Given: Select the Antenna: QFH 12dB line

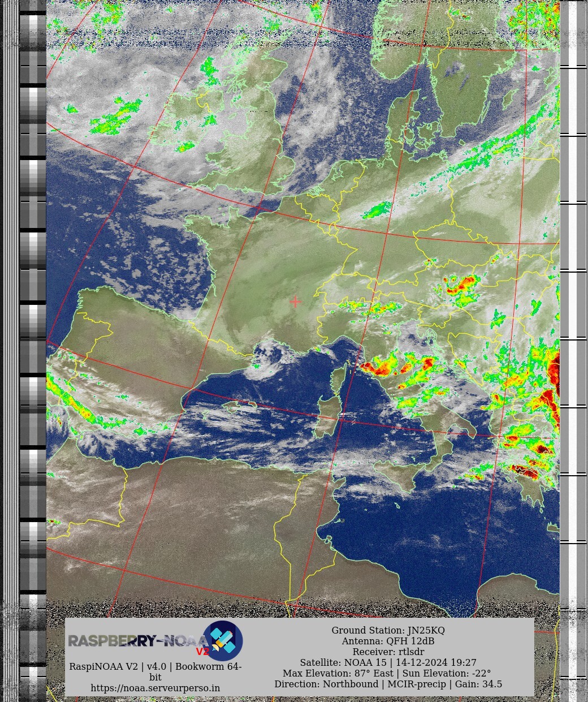Looking at the screenshot, I should pos(388,641).
